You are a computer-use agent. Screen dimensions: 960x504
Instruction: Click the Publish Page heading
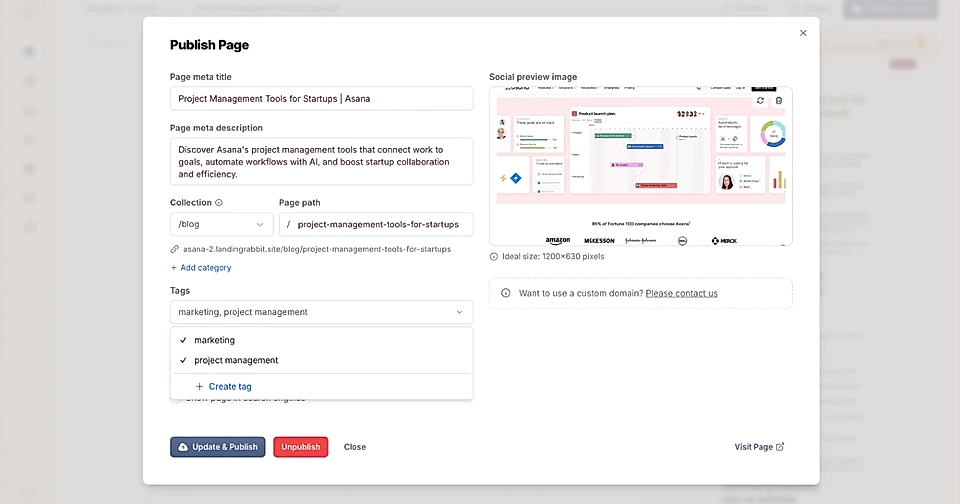pyautogui.click(x=209, y=45)
